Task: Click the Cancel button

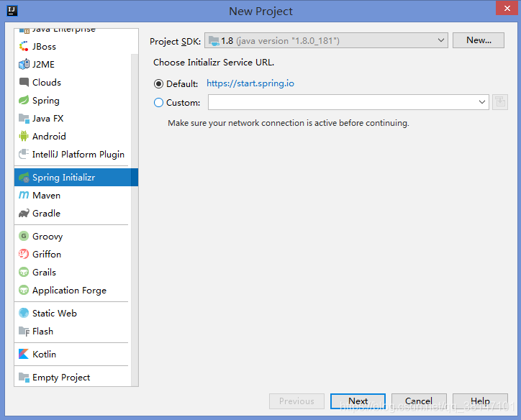Action: click(x=419, y=401)
